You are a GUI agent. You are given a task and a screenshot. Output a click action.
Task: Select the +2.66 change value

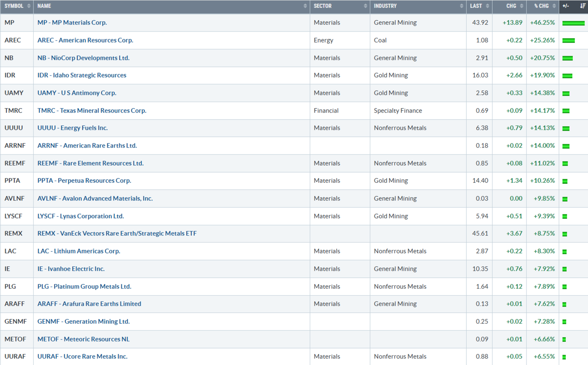tap(514, 75)
